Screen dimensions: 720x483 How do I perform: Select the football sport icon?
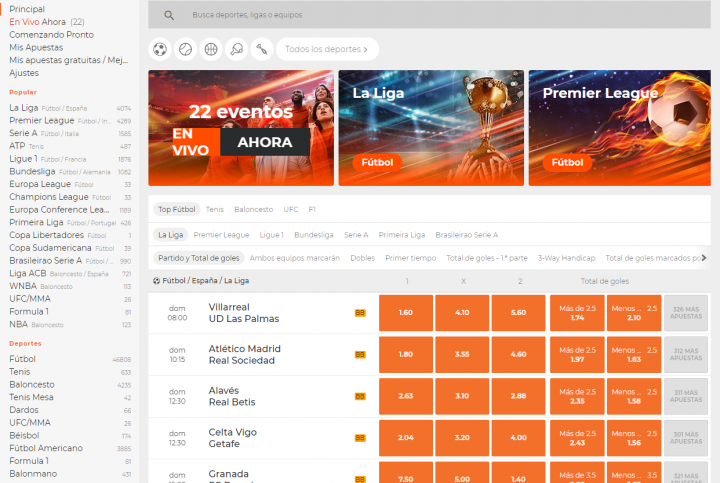point(160,49)
